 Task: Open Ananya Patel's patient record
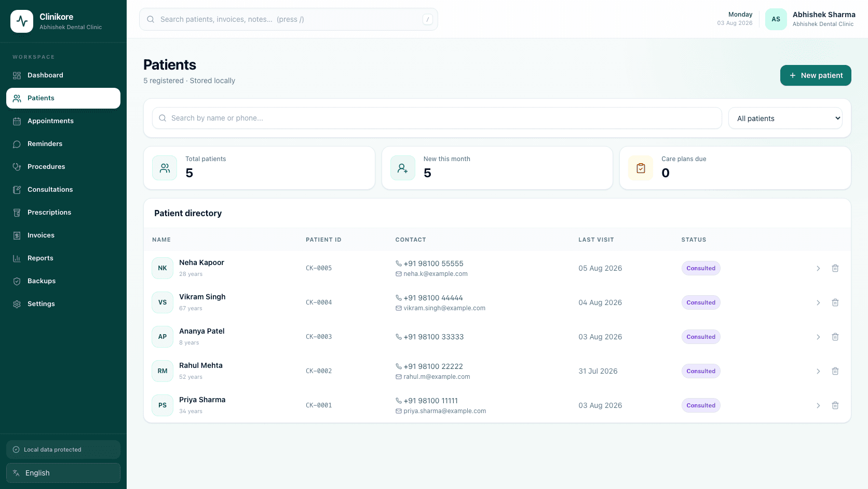(201, 331)
